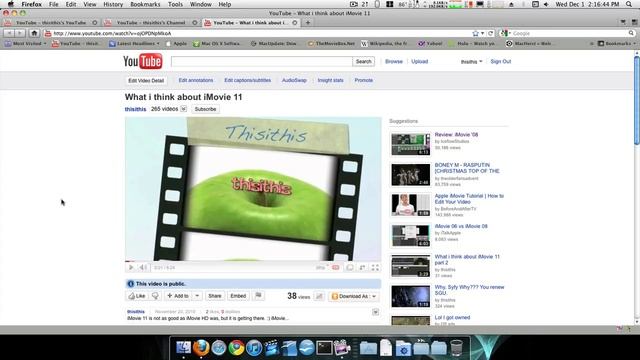This screenshot has height=360, width=640.
Task: Dislike the video with the thumbs-down icon
Action: click(x=155, y=296)
